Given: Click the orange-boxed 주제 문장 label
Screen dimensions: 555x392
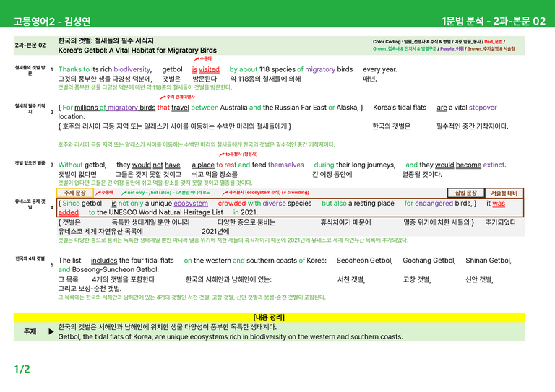Looking at the screenshot, I should pos(74,193).
